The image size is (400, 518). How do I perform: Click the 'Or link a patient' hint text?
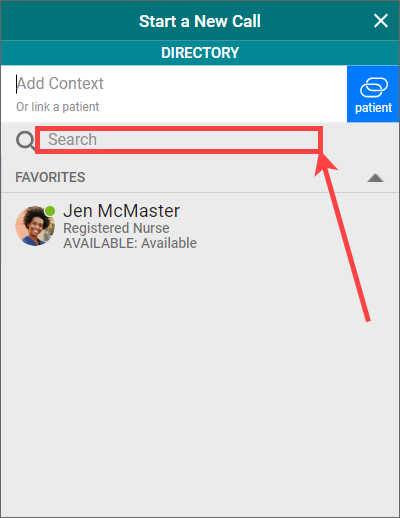point(57,107)
